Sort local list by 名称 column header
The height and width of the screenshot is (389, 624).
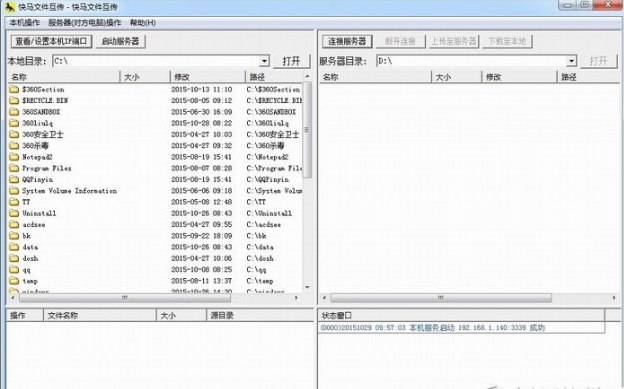64,77
